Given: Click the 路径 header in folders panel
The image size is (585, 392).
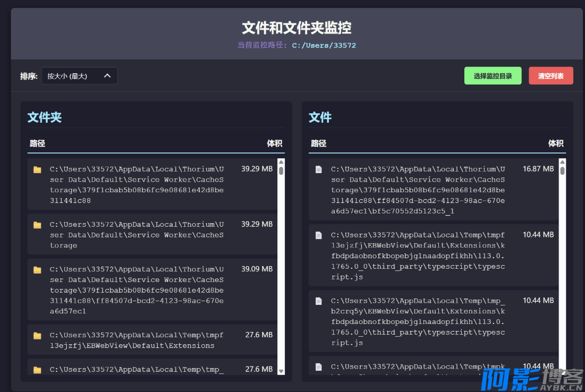Looking at the screenshot, I should [38, 143].
